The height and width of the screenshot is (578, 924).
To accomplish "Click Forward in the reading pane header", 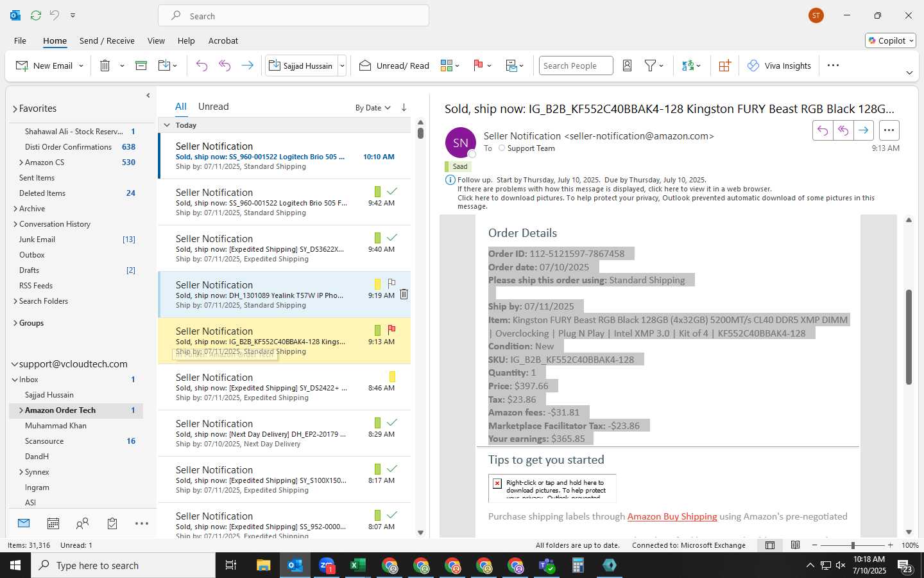I will [864, 130].
